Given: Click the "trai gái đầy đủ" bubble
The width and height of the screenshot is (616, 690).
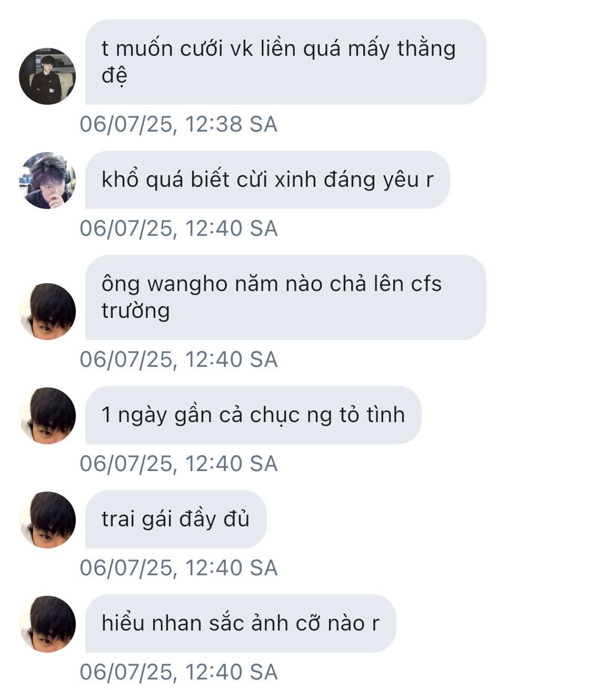Looking at the screenshot, I should pyautogui.click(x=176, y=519).
